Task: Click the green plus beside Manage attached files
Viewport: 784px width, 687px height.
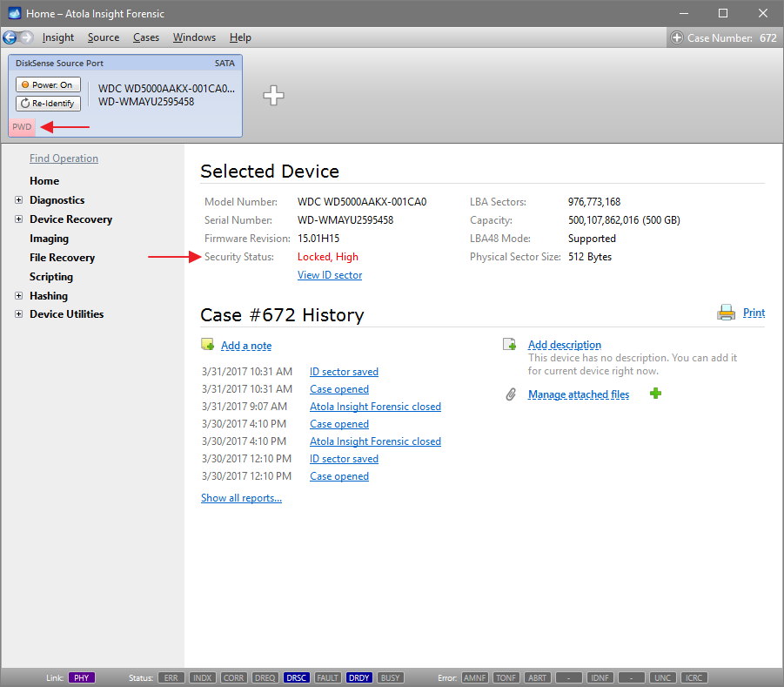Action: [655, 394]
